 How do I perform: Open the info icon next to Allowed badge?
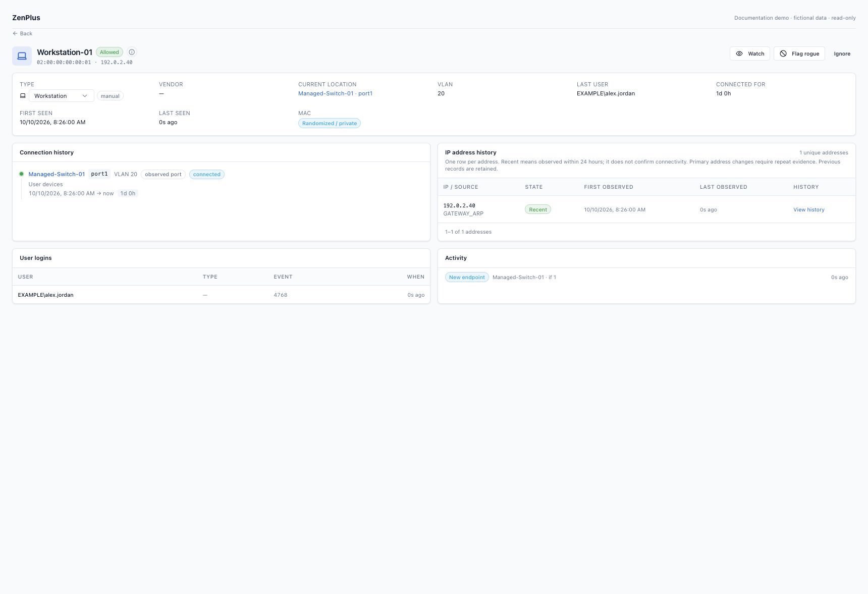[132, 52]
